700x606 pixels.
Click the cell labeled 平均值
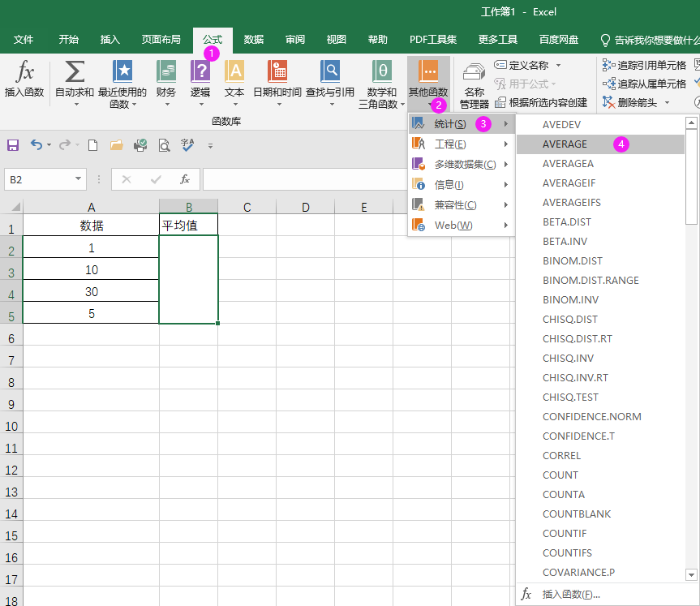click(188, 226)
